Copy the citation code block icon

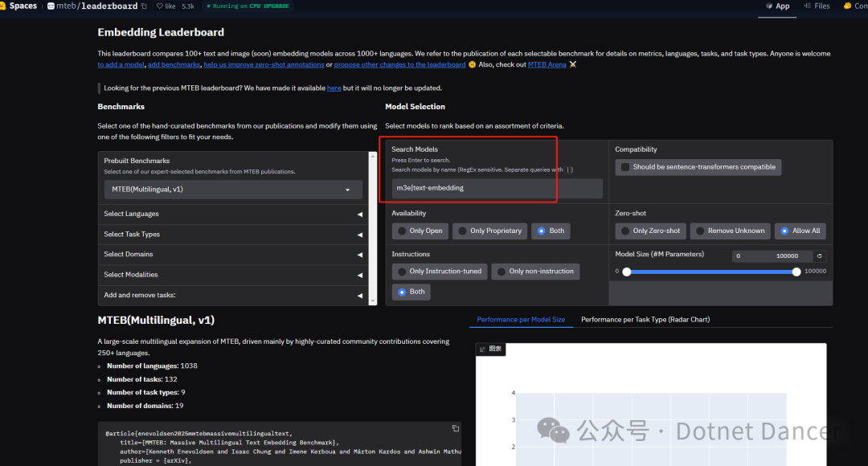[x=456, y=428]
